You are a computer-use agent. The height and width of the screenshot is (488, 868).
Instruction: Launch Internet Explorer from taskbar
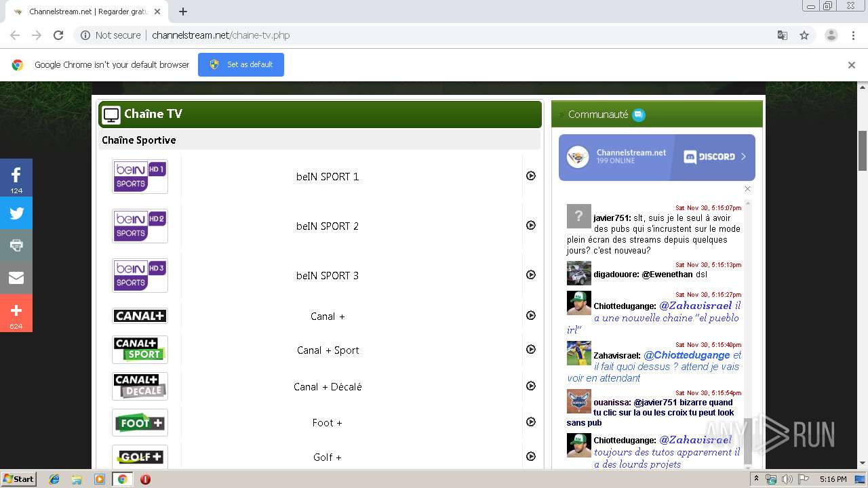54,479
